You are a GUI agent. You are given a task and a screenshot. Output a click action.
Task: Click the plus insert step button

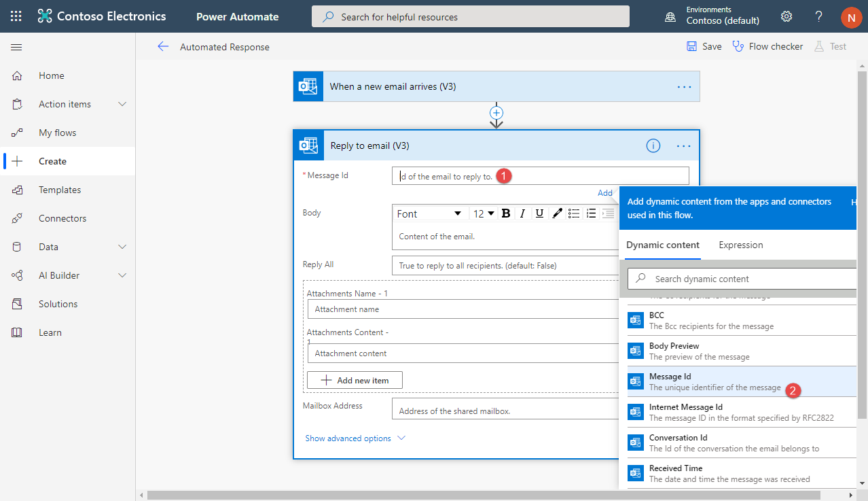(496, 112)
